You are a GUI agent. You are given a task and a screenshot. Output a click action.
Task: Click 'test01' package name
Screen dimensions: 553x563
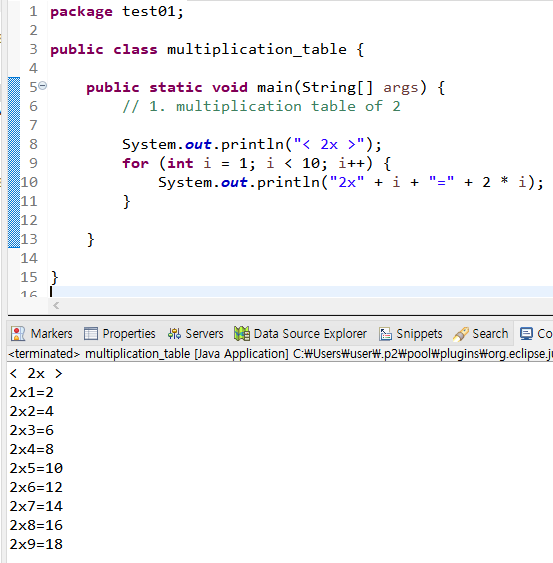coord(149,11)
